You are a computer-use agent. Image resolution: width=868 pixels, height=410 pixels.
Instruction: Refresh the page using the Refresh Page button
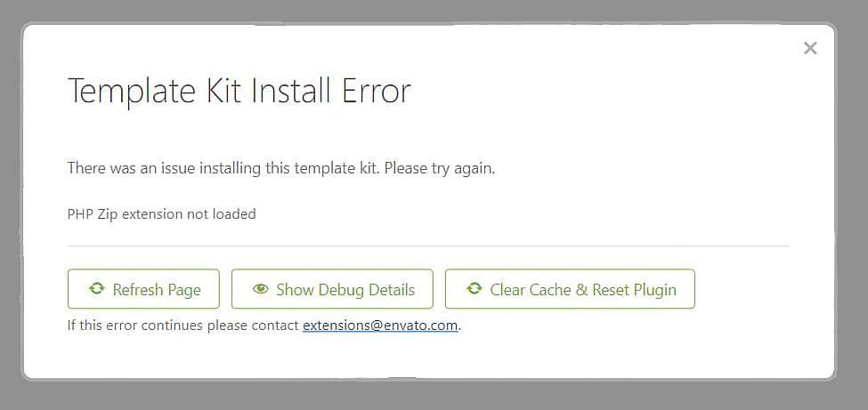(x=143, y=289)
